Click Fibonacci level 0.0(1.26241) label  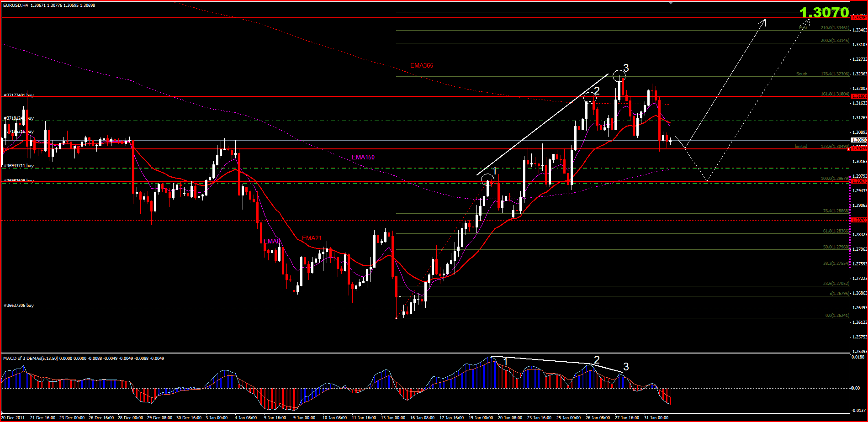pyautogui.click(x=837, y=316)
